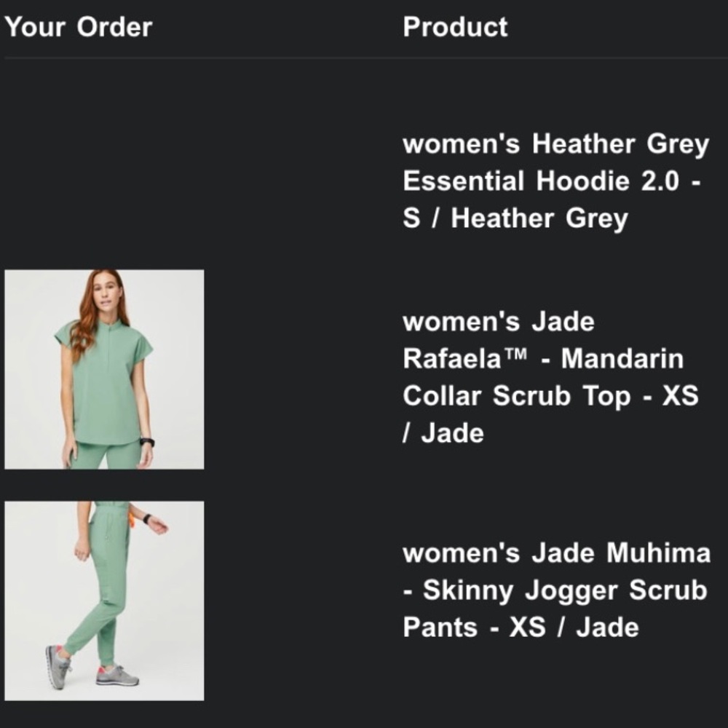Click the Heather Grey Essential Hoodie 2.0 name

pos(555,181)
